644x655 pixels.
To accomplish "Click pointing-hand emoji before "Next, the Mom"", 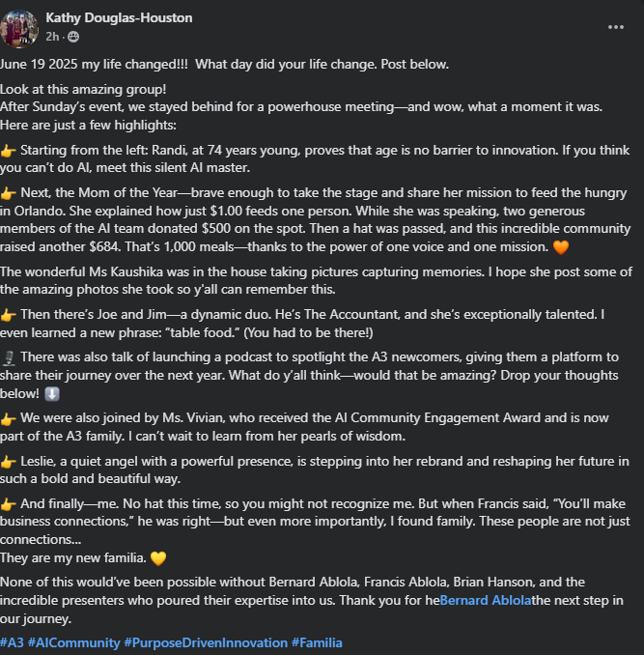I will 9,192.
